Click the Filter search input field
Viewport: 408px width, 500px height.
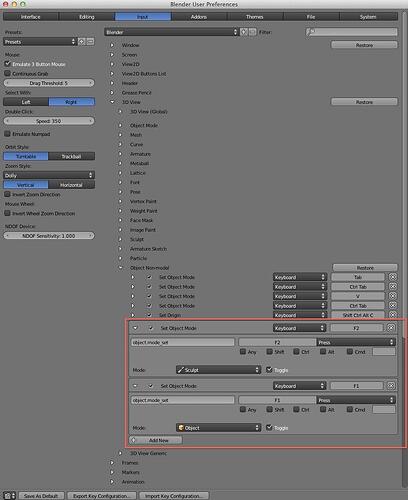tap(352, 32)
